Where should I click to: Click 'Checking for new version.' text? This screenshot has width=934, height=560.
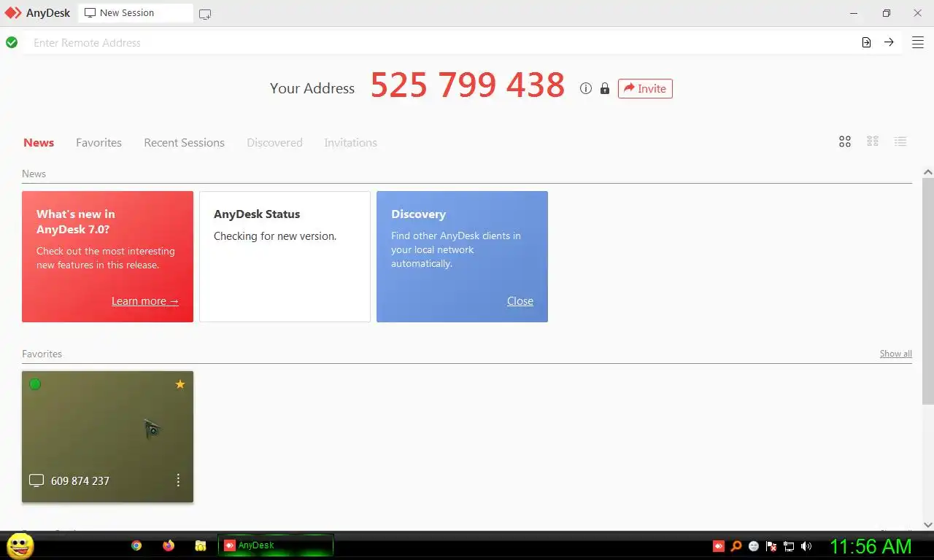(x=275, y=236)
